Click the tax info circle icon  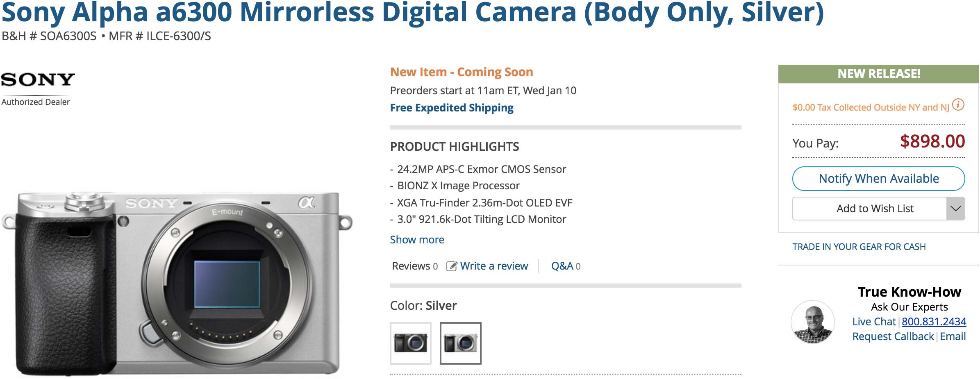coord(958,105)
